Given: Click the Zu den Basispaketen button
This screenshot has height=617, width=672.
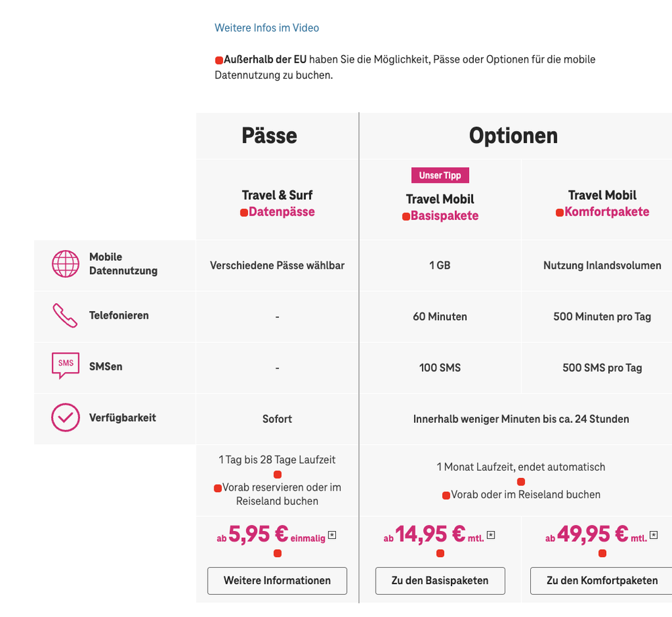Looking at the screenshot, I should (x=440, y=580).
